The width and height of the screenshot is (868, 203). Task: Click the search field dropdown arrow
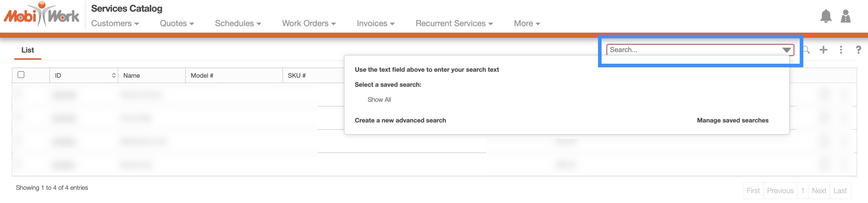click(x=786, y=50)
